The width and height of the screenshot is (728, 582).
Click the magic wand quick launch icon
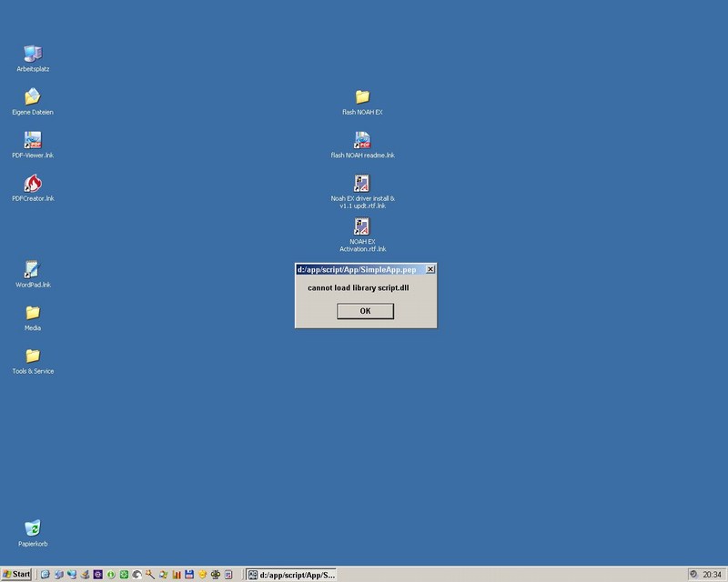[150, 575]
